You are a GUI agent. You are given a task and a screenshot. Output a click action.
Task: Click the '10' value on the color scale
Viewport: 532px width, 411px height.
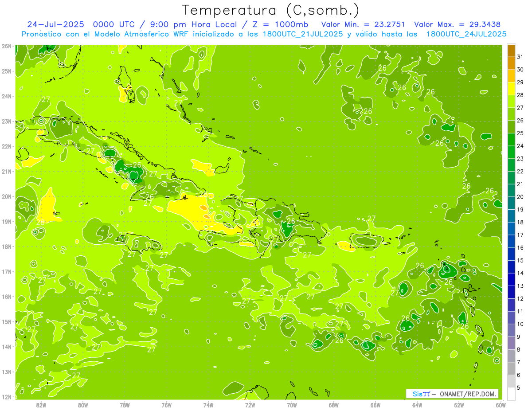click(x=520, y=324)
